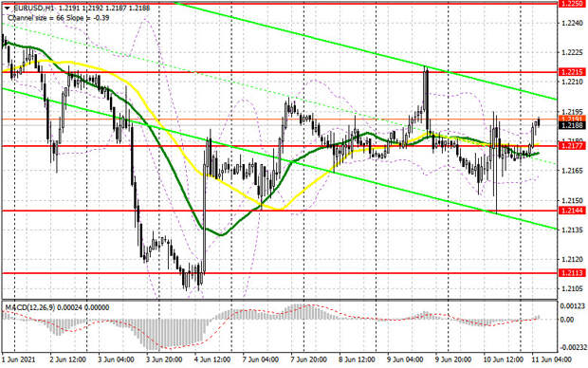The height and width of the screenshot is (368, 588).
Task: Click the 1.2165 price scale value
Action: (572, 171)
